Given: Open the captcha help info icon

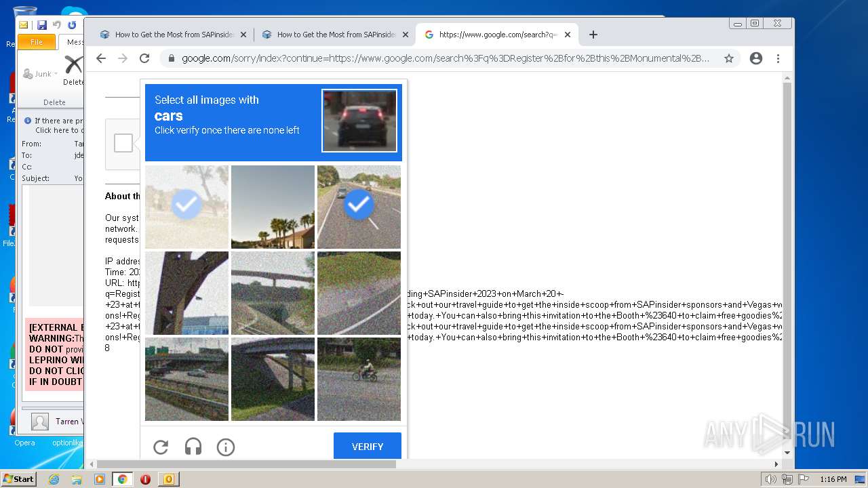Looking at the screenshot, I should 226,447.
